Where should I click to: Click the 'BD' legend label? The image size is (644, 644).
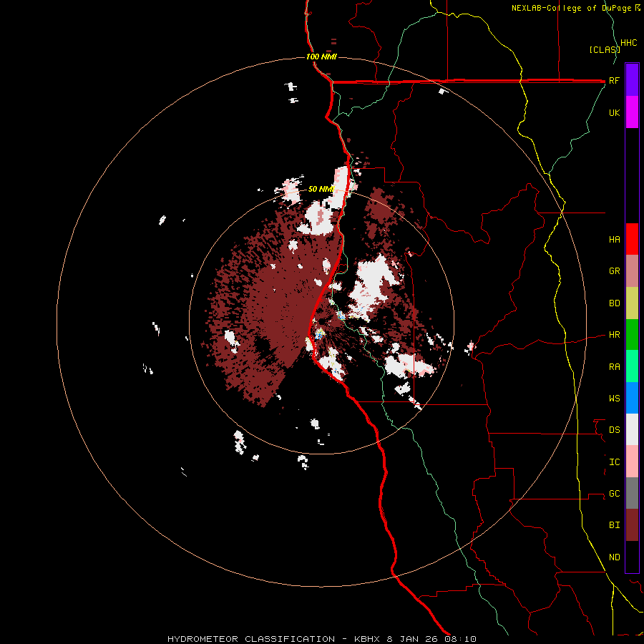click(615, 303)
